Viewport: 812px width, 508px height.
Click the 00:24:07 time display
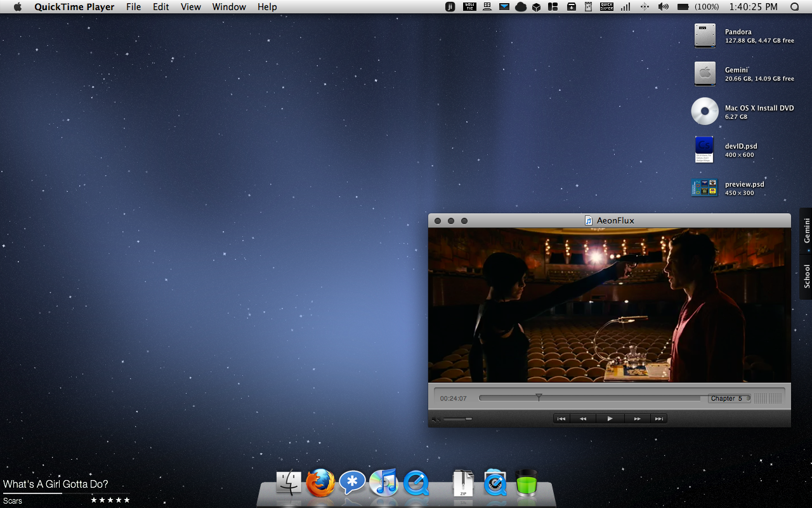(x=453, y=399)
